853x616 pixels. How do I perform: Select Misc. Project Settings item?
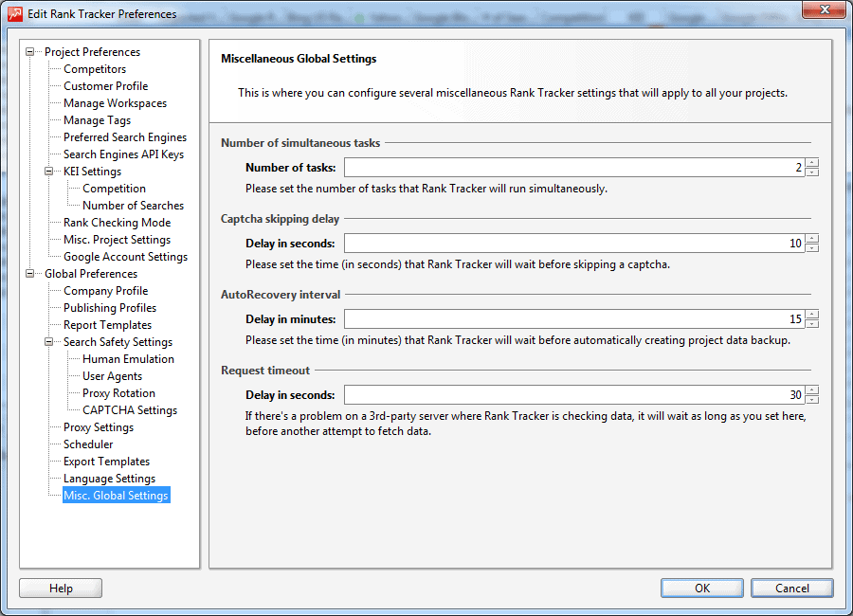click(117, 240)
